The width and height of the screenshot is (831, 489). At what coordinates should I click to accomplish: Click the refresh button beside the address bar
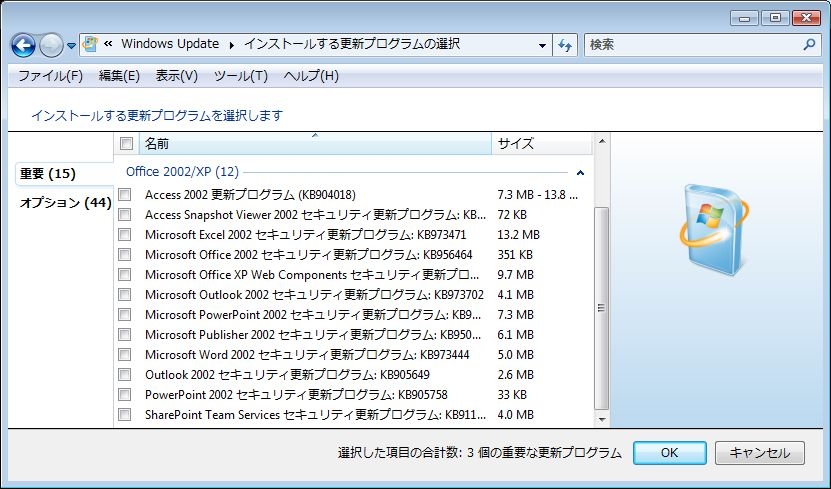pos(565,46)
